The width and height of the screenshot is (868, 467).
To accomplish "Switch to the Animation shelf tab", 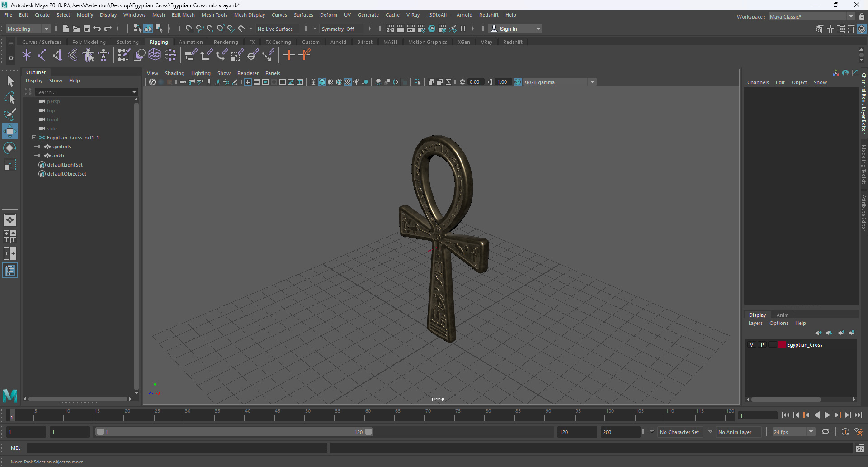I will click(191, 42).
